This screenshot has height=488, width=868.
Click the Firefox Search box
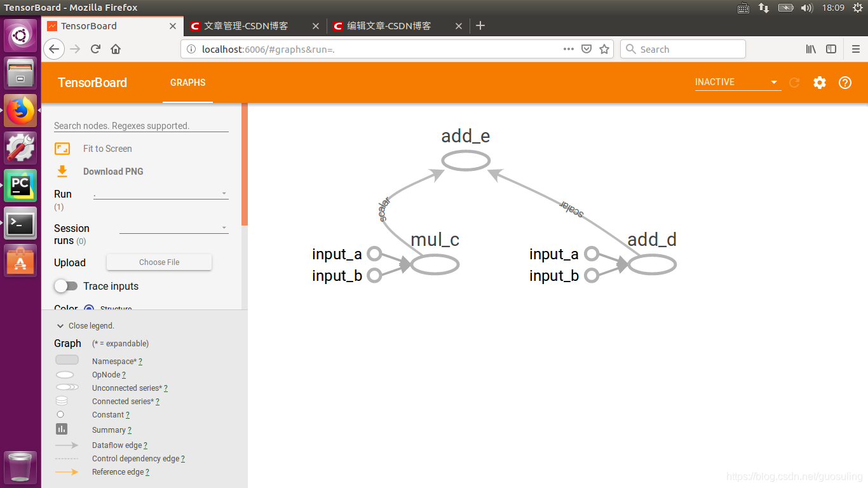click(x=682, y=49)
